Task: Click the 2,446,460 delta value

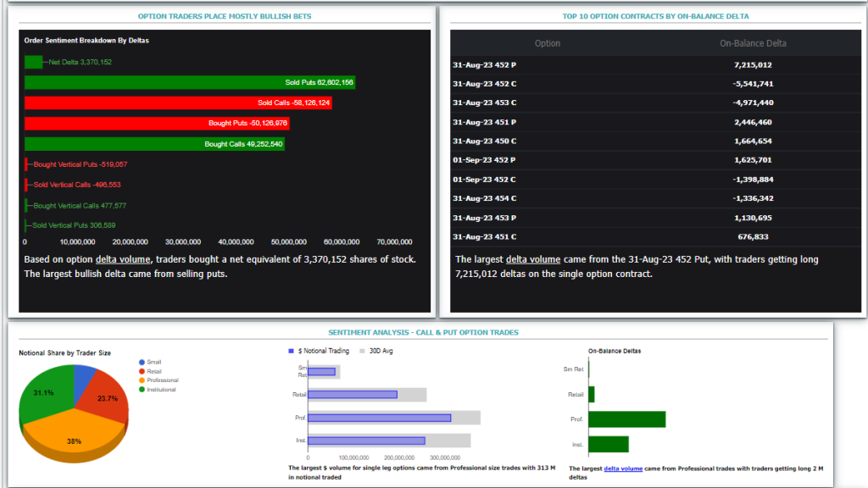Action: (753, 122)
